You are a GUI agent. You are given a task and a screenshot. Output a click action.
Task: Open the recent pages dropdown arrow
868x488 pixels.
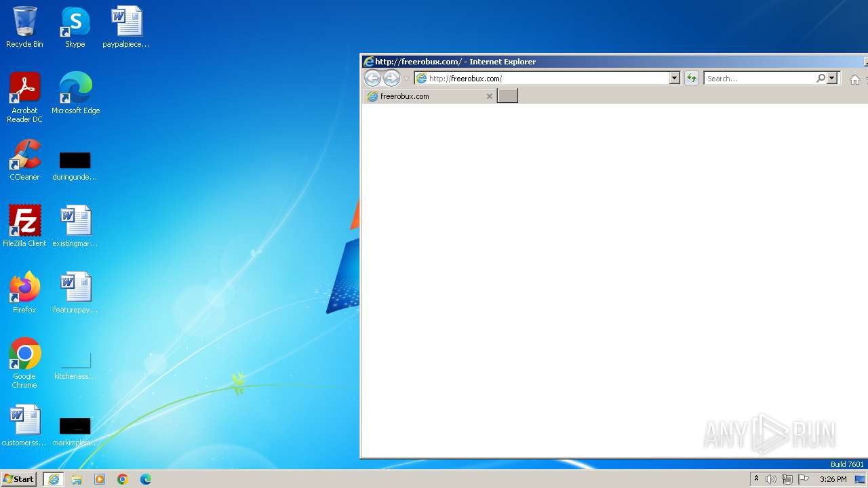point(406,79)
